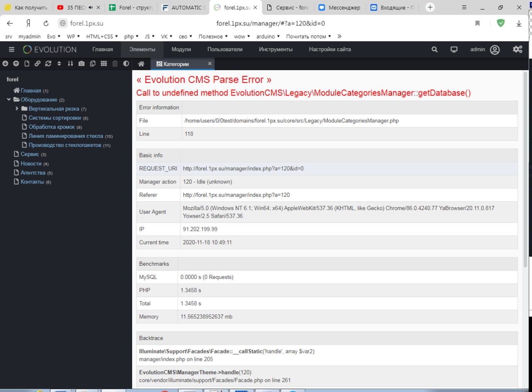This screenshot has height=392, width=532.
Task: Open the Evo bookmarks folder dropdown
Action: (x=54, y=37)
